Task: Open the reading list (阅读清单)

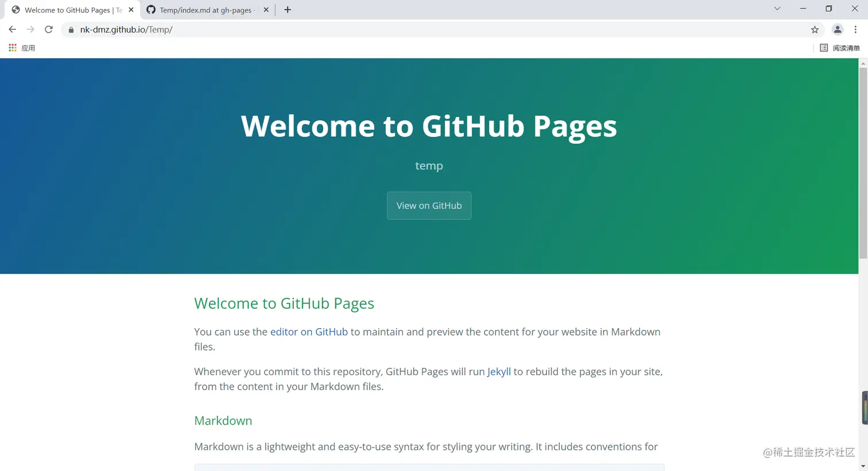Action: click(x=840, y=48)
